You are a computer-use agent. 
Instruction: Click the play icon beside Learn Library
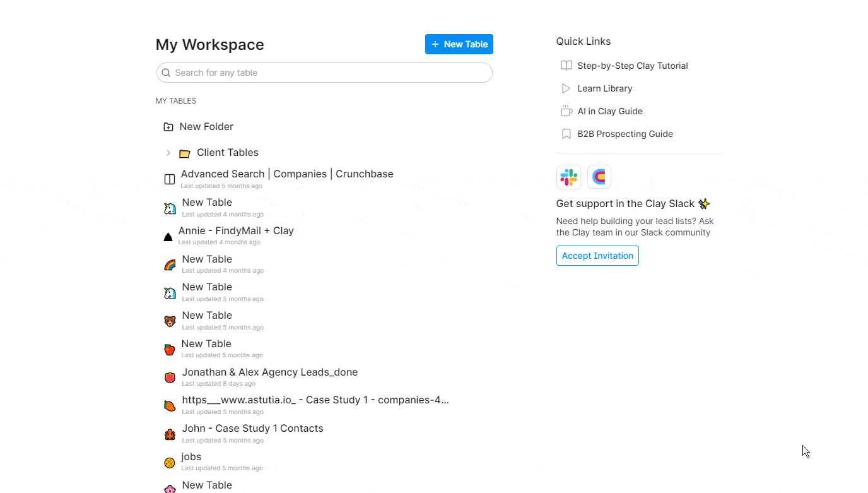click(566, 88)
